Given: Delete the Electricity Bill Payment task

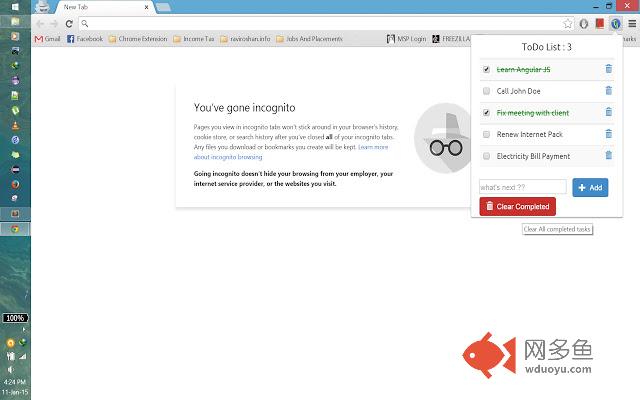Looking at the screenshot, I should pyautogui.click(x=609, y=156).
